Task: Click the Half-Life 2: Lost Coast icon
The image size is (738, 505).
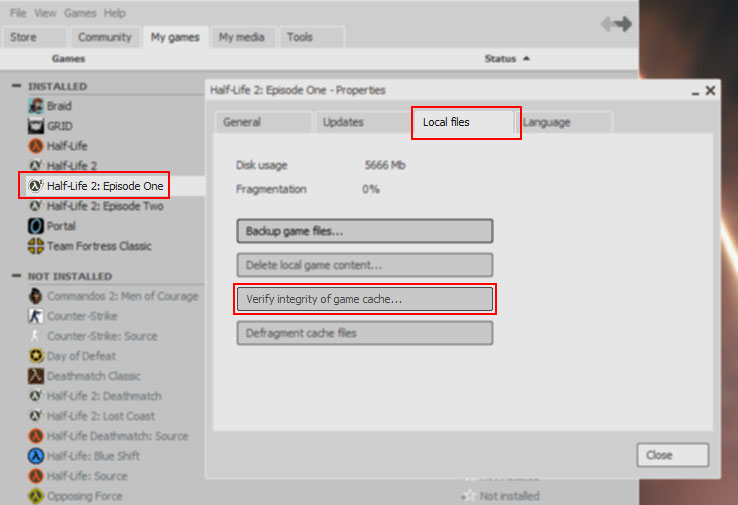Action: point(36,416)
